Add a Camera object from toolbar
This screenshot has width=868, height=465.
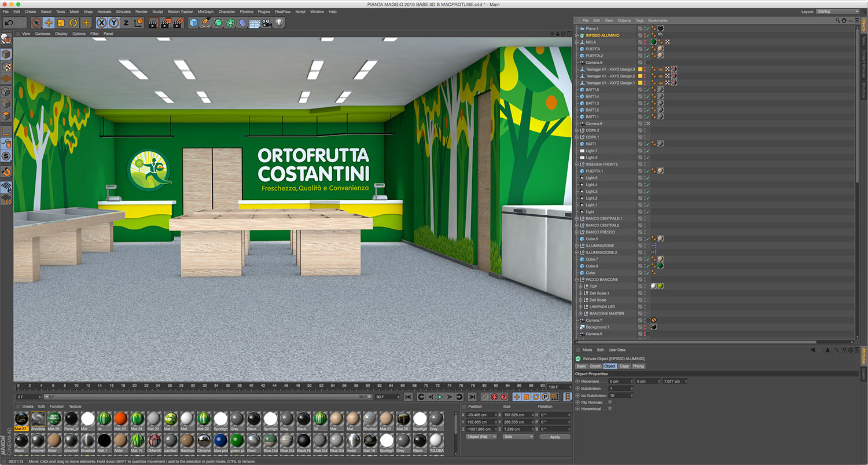(267, 23)
